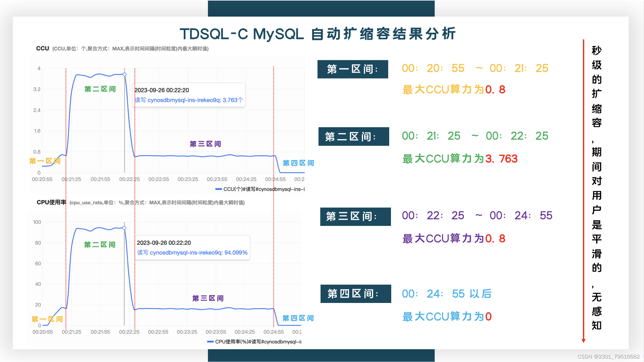
Task: Click the CPU chart data point marker
Action: click(124, 228)
